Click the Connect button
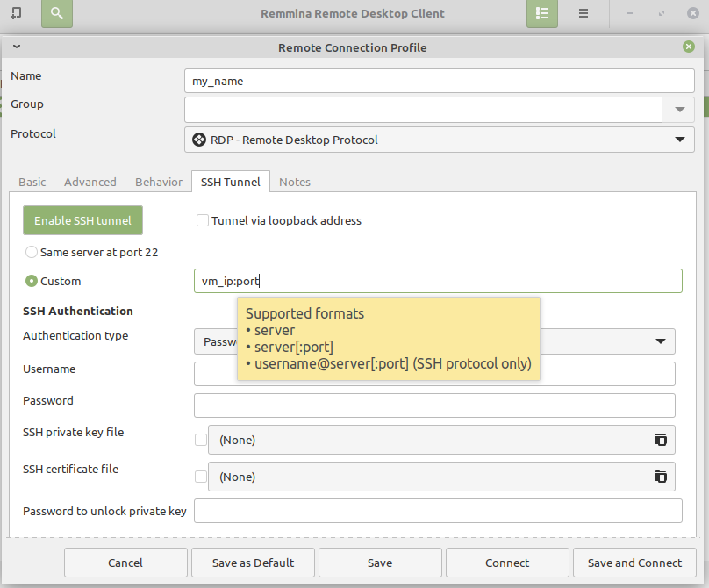709x588 pixels. 507,563
